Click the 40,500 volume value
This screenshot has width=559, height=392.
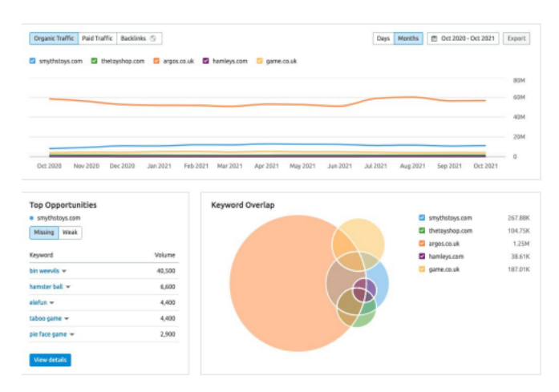(166, 271)
